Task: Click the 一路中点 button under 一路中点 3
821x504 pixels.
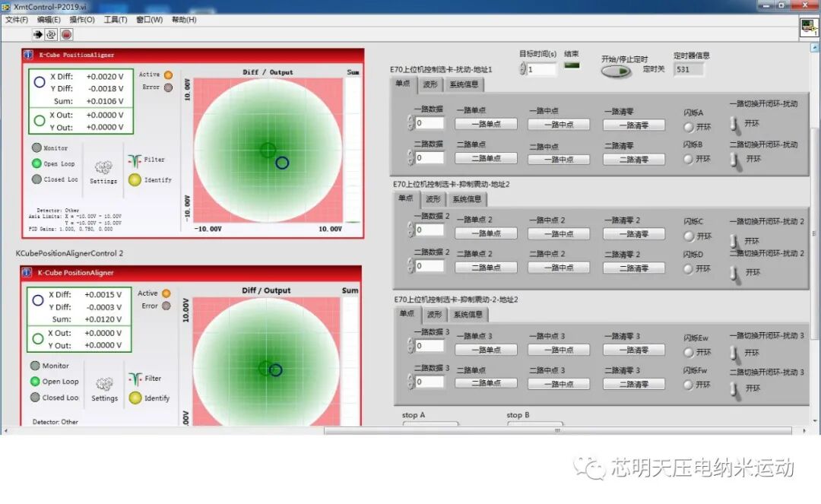Action: click(559, 350)
